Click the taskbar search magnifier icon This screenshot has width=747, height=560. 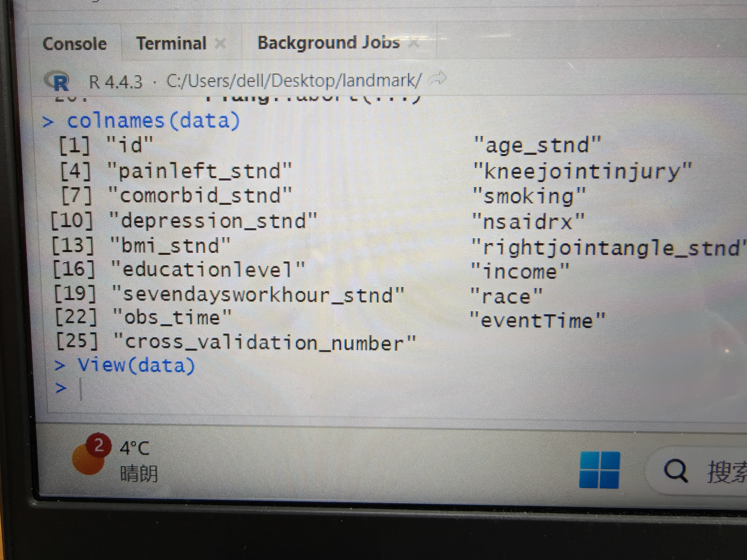click(675, 470)
